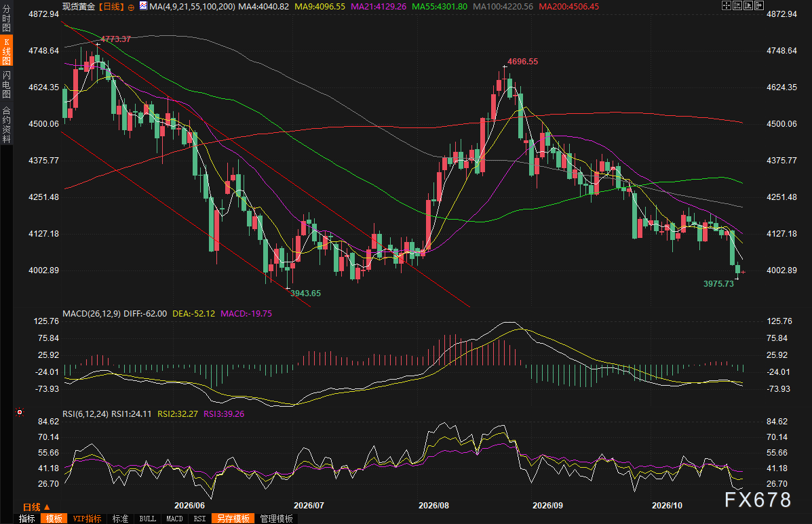This screenshot has width=812, height=524.
Task: Click the indicator icon beside the MA label
Action: (x=143, y=5)
